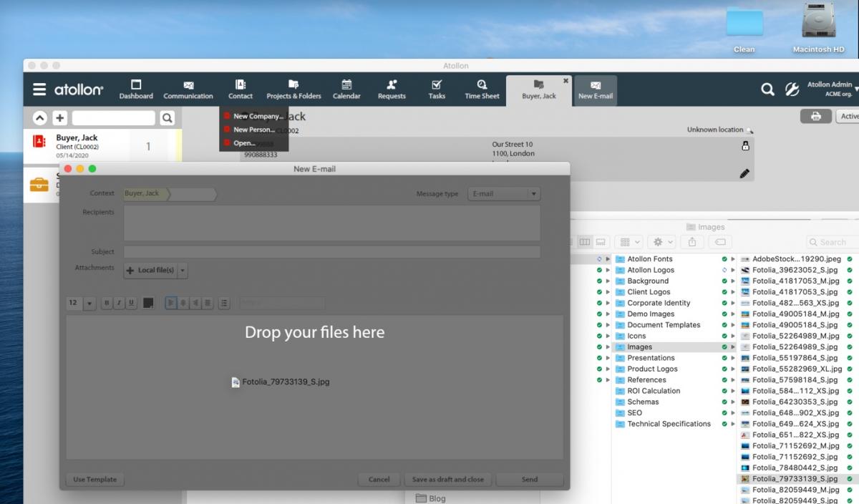Viewport: 859px width, 504px height.
Task: Click the Send button
Action: tap(529, 480)
